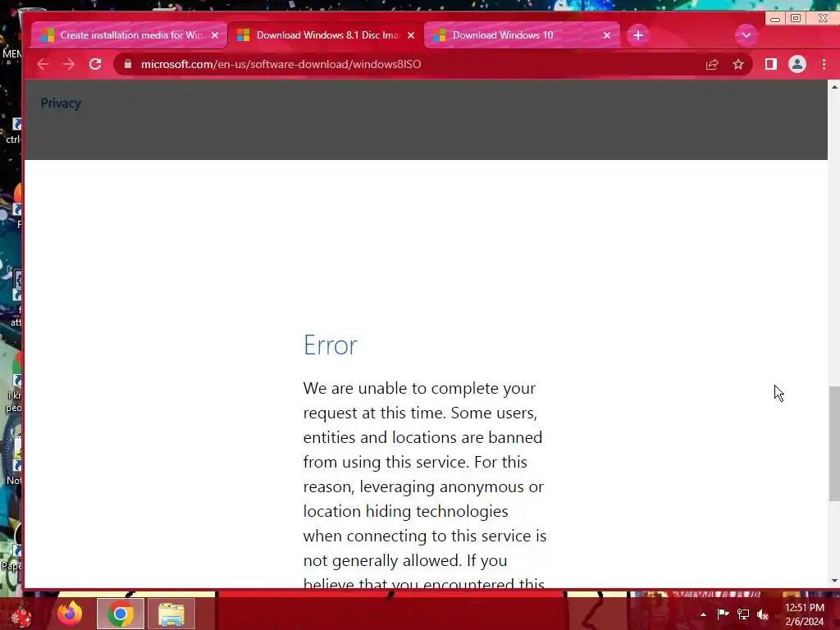Bookmark this page with the star
Screen dimensions: 840x630
(x=738, y=64)
